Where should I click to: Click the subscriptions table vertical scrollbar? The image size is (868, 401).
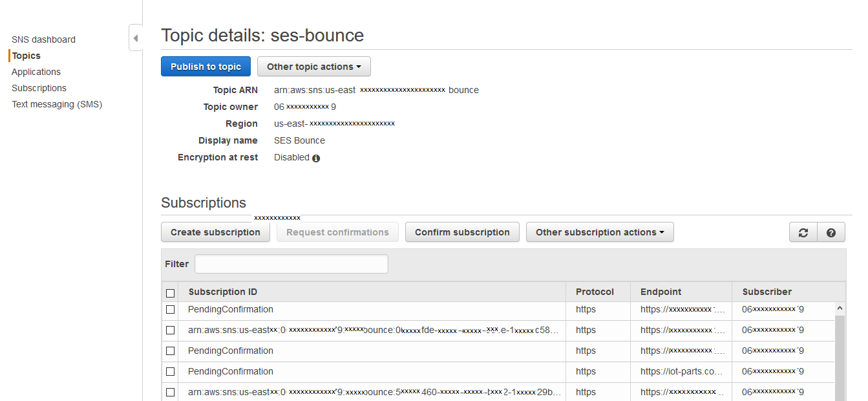click(x=840, y=356)
